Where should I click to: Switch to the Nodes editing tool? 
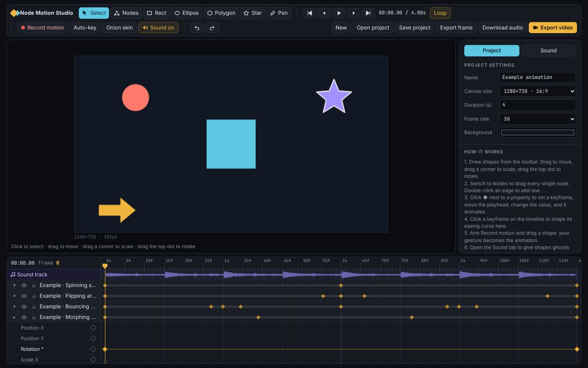(126, 13)
